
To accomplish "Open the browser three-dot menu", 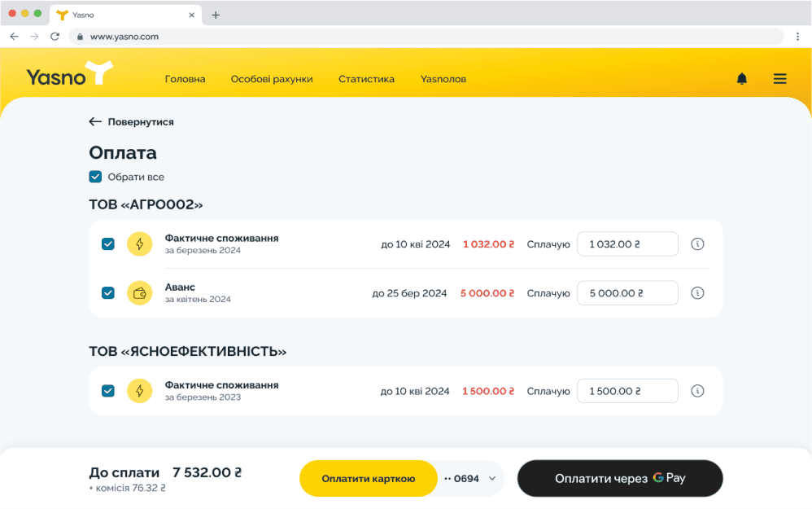I will (797, 37).
